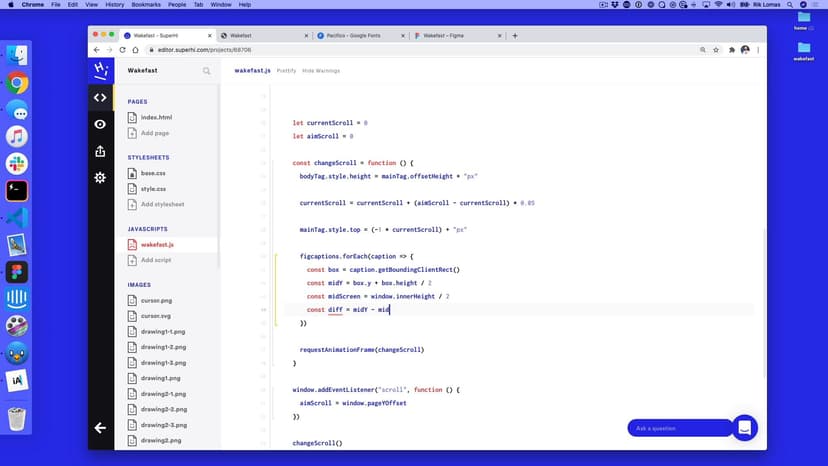
Task: Open the View menu in menu bar
Action: 91,5
